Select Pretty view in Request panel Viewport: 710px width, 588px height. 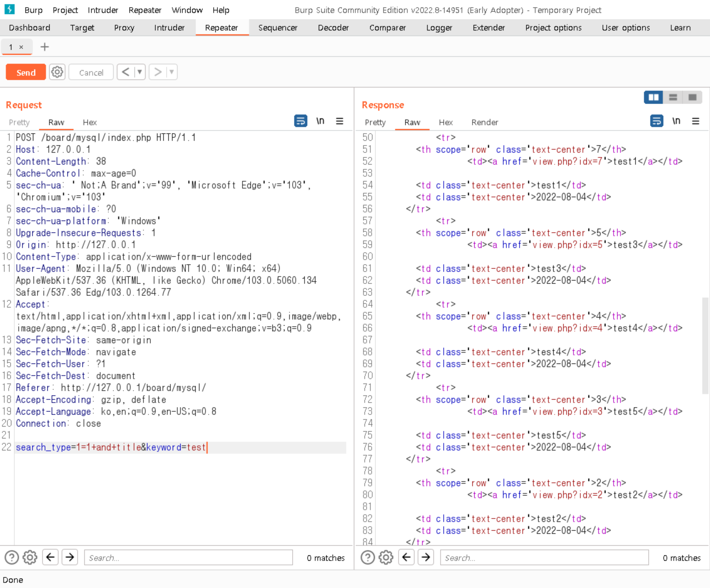19,122
